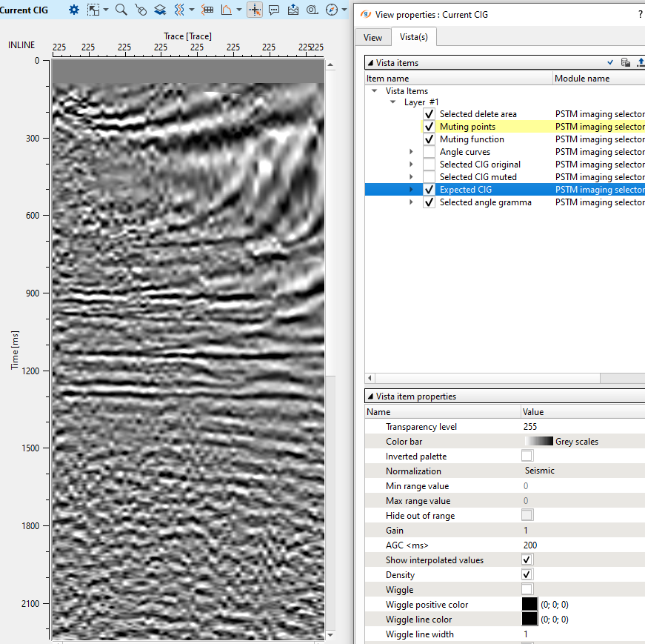Click the crosshair cursor tracking tool
This screenshot has width=645, height=644.
click(x=255, y=10)
